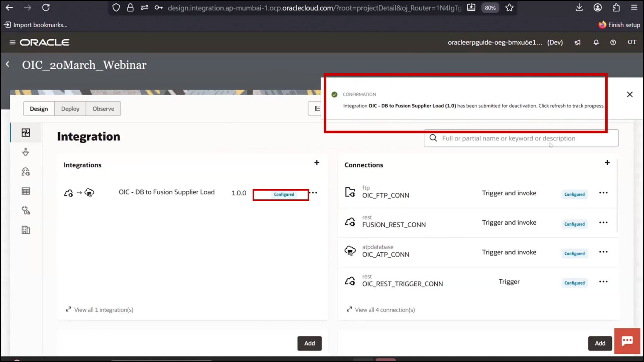
Task: Add new integration with plus icon
Action: [x=317, y=163]
